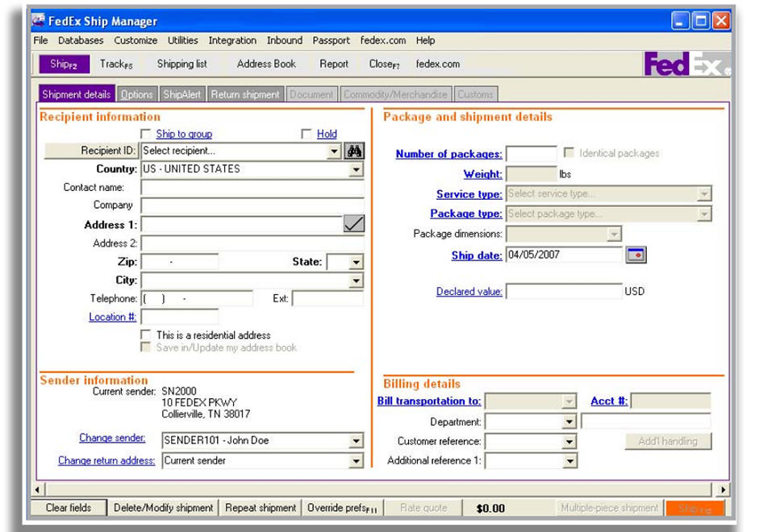Click the horizontal scrollbar left arrow
The image size is (759, 532).
coord(38,489)
